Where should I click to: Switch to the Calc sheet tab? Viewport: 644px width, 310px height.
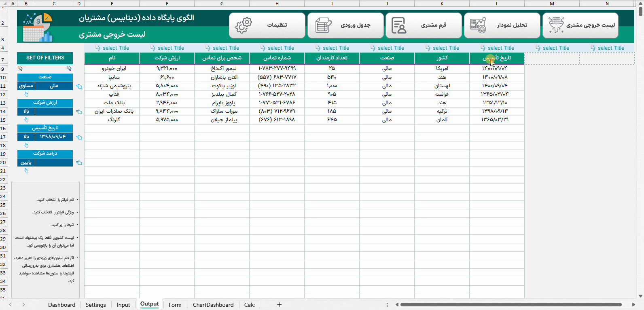click(x=250, y=305)
